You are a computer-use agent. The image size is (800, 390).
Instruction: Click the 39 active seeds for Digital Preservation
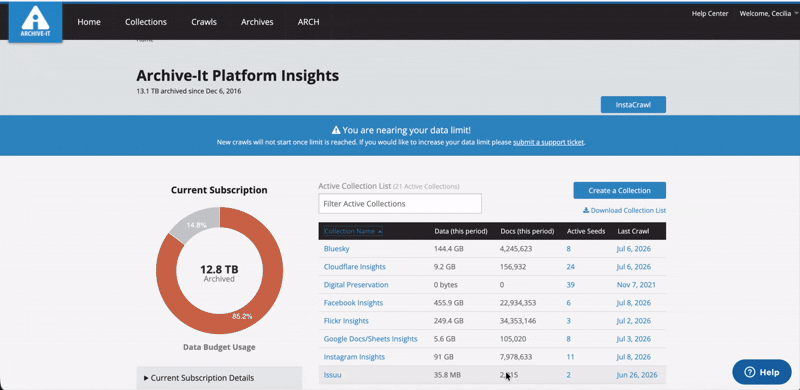coord(570,285)
